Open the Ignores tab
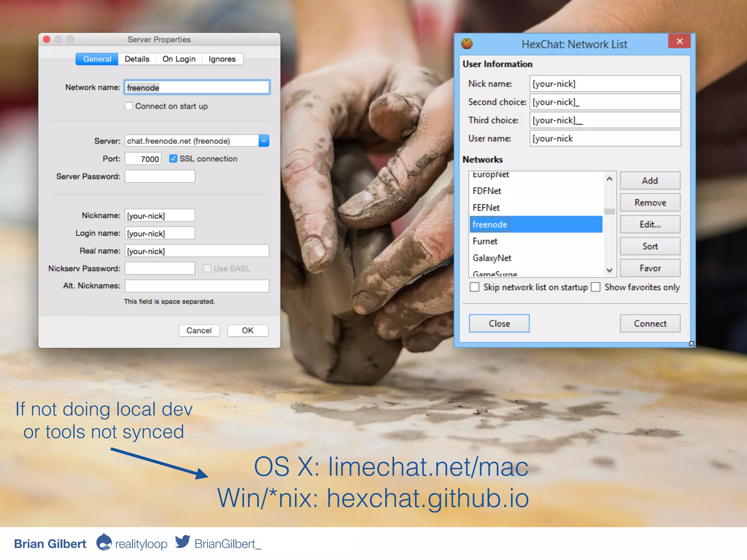Viewport: 747px width, 560px height. (x=222, y=59)
